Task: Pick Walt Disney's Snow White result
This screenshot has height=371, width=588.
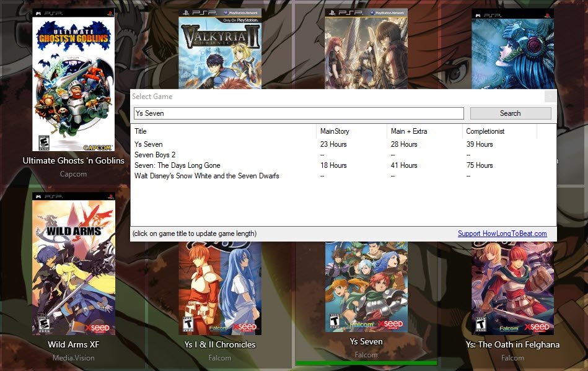Action: 206,176
